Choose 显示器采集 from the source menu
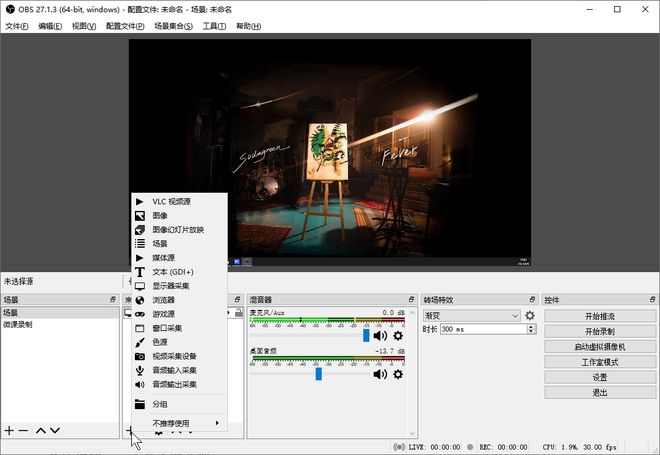 [x=175, y=286]
